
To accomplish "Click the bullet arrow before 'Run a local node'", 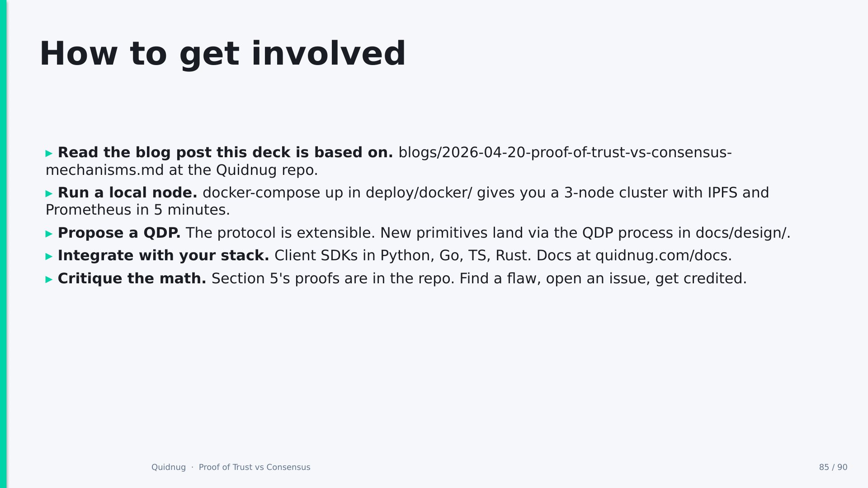I will [49, 194].
